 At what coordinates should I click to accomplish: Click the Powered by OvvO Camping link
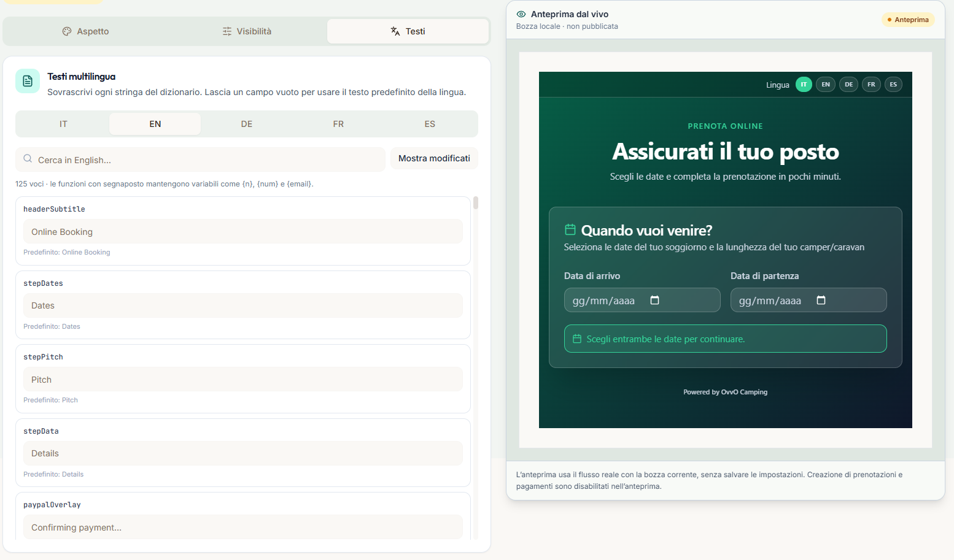pyautogui.click(x=725, y=392)
